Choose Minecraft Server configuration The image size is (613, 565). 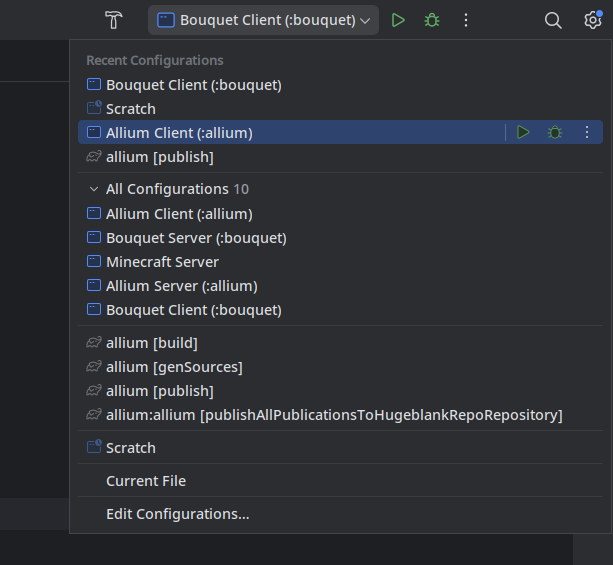[340, 262]
